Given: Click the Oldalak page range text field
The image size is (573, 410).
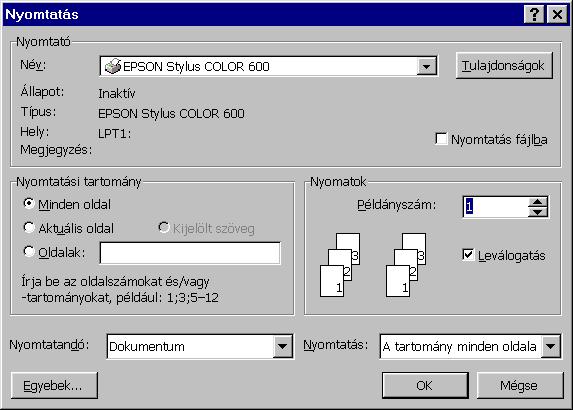Looking at the screenshot, I should coord(190,253).
